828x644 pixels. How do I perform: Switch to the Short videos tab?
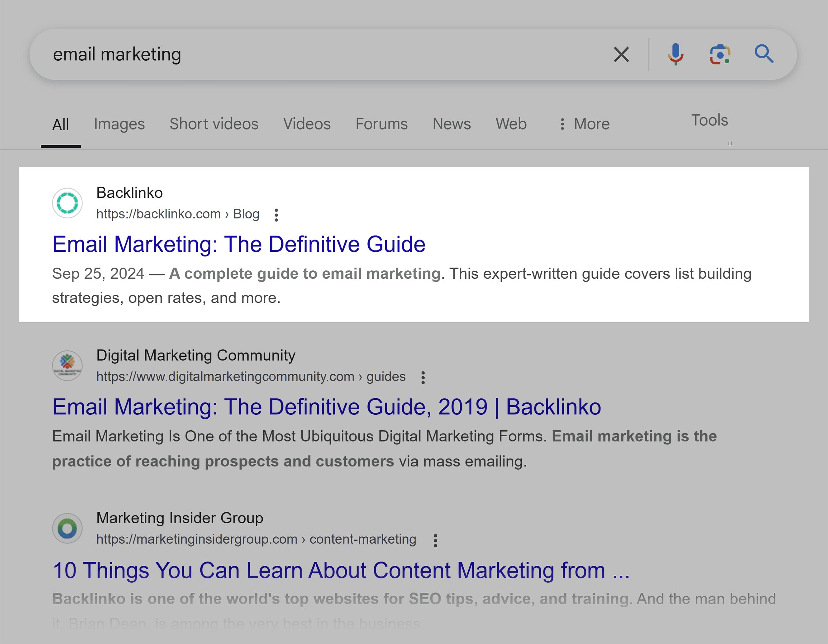214,124
